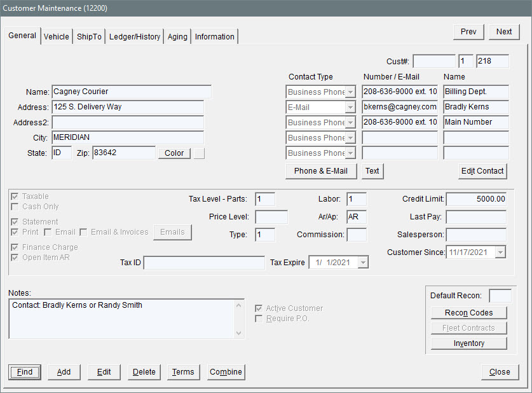Screen dimensions: 532x393
Task: Click the empty Address2 field
Action: [128, 122]
